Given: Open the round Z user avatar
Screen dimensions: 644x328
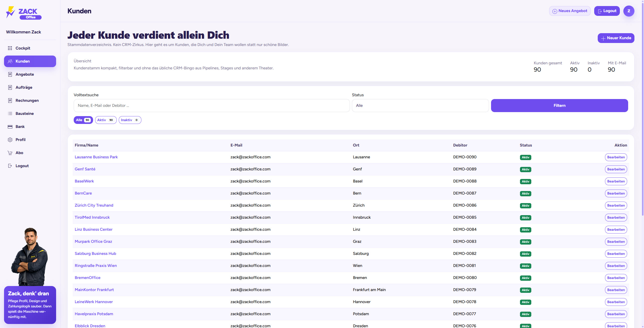Looking at the screenshot, I should point(629,11).
